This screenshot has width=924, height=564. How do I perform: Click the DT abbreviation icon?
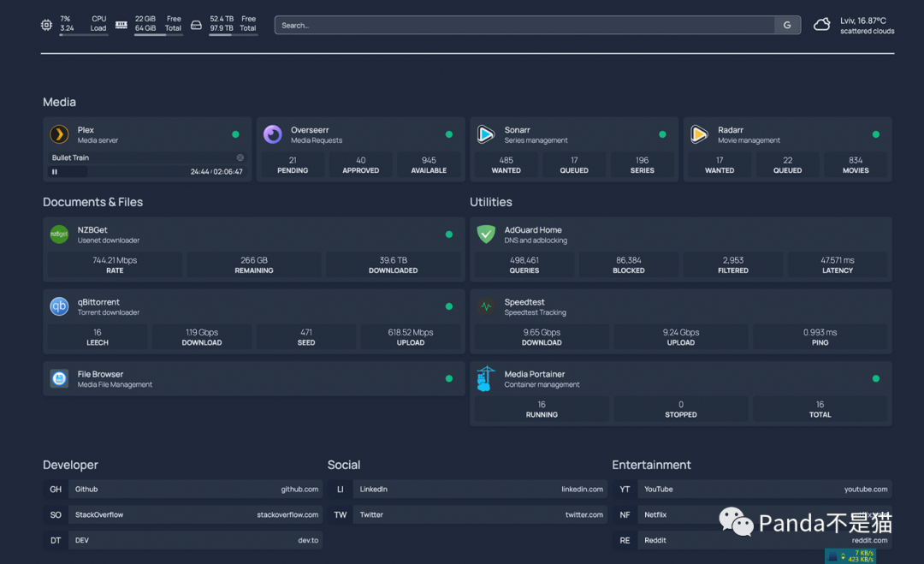point(56,540)
